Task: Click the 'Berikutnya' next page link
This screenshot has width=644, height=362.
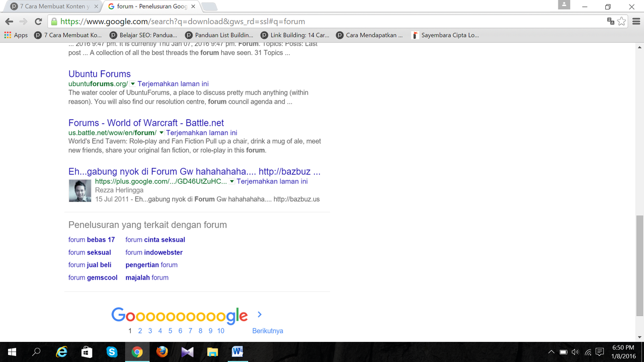Action: tap(268, 331)
